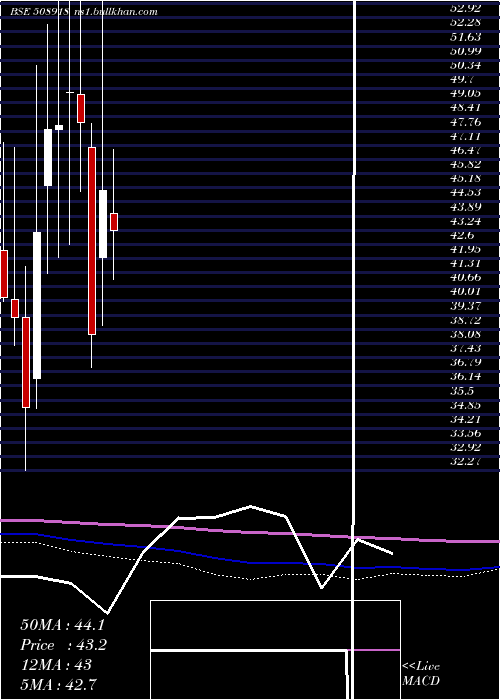Click the 38.72 price axis label
The width and height of the screenshot is (500, 700).
466,321
